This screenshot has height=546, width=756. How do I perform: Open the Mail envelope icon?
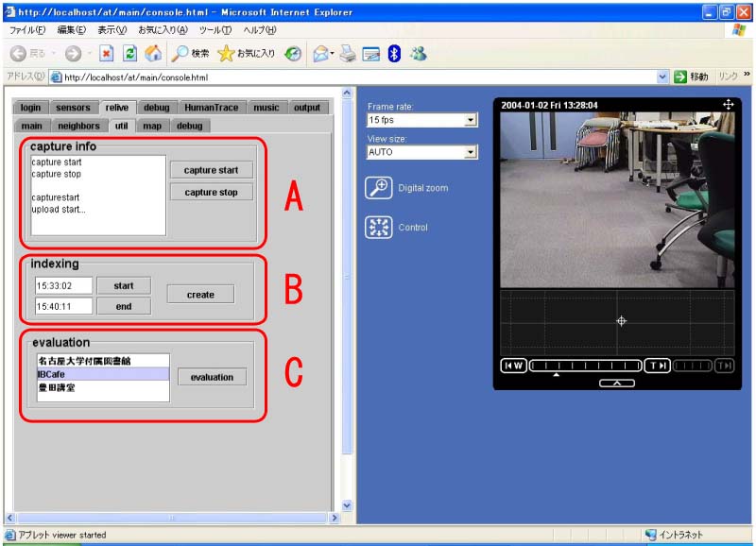320,54
